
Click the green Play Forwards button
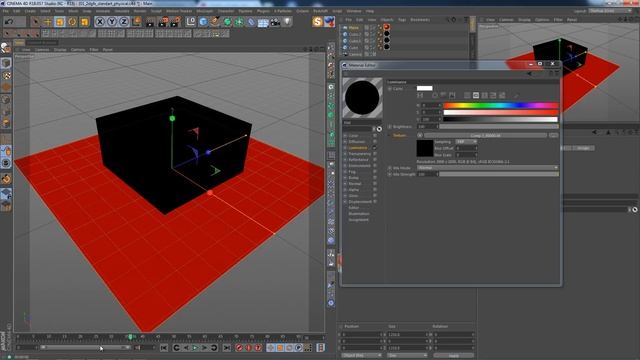195,348
